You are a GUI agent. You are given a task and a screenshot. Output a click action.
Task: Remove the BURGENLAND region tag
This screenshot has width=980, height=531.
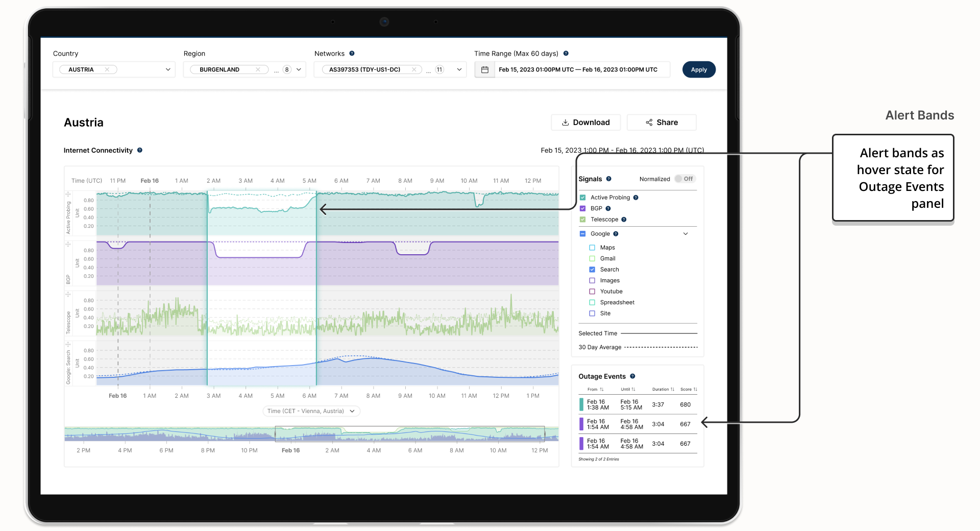click(258, 69)
